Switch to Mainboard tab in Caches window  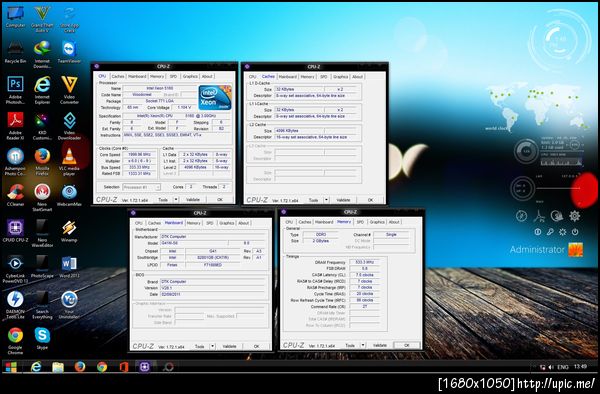point(287,77)
